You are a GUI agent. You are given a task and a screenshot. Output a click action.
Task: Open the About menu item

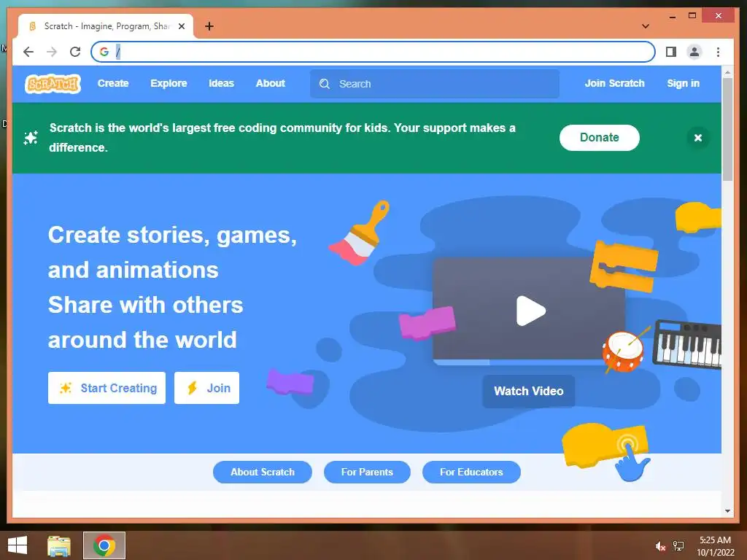point(270,83)
